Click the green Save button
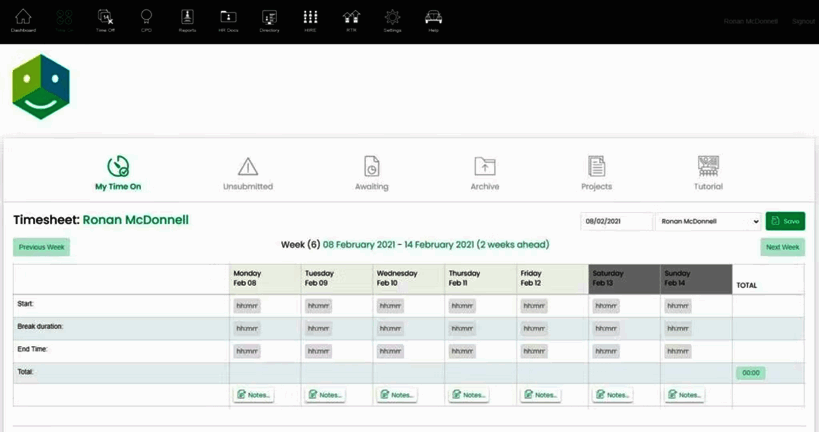The width and height of the screenshot is (819, 432). click(785, 221)
